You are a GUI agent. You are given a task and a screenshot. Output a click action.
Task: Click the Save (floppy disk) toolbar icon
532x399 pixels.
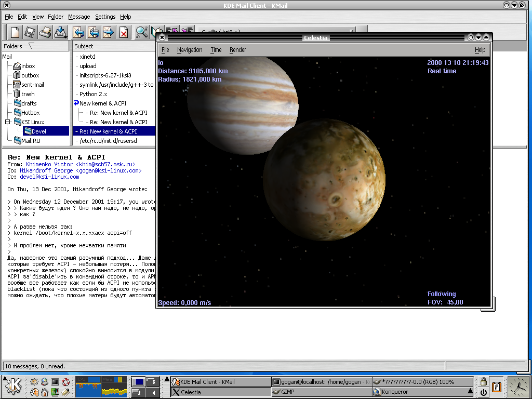coord(30,32)
